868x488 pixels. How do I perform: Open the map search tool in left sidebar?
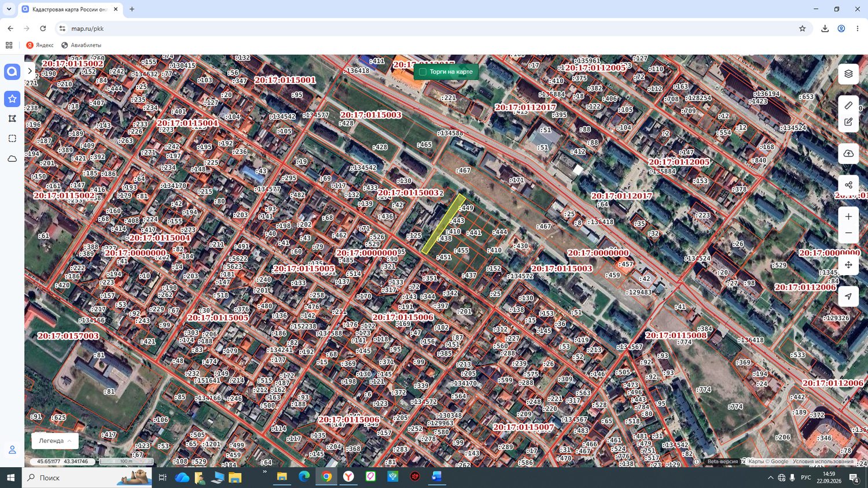[x=12, y=72]
